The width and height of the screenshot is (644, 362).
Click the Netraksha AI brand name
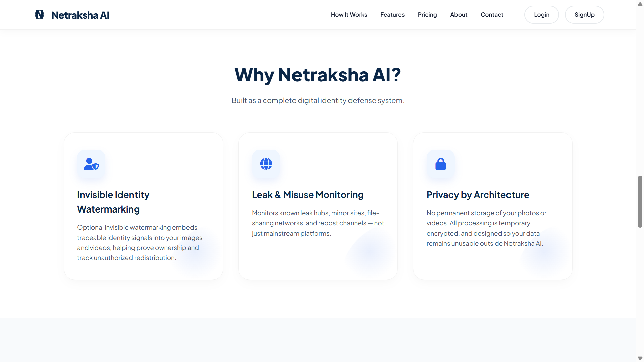(x=80, y=15)
